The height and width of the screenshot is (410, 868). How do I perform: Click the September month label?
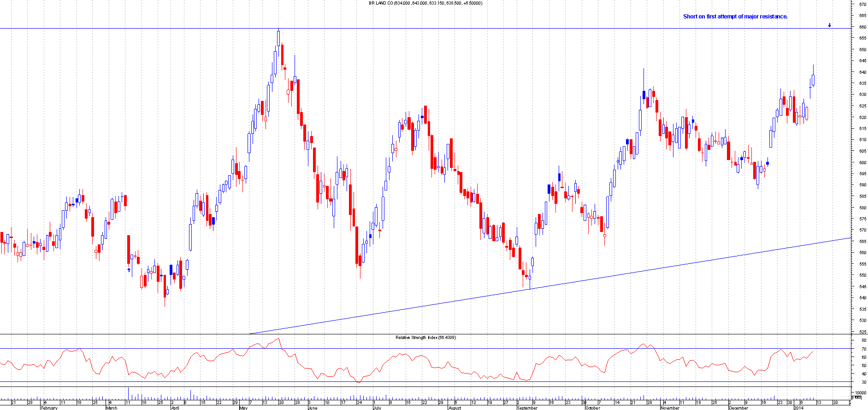coord(527,408)
